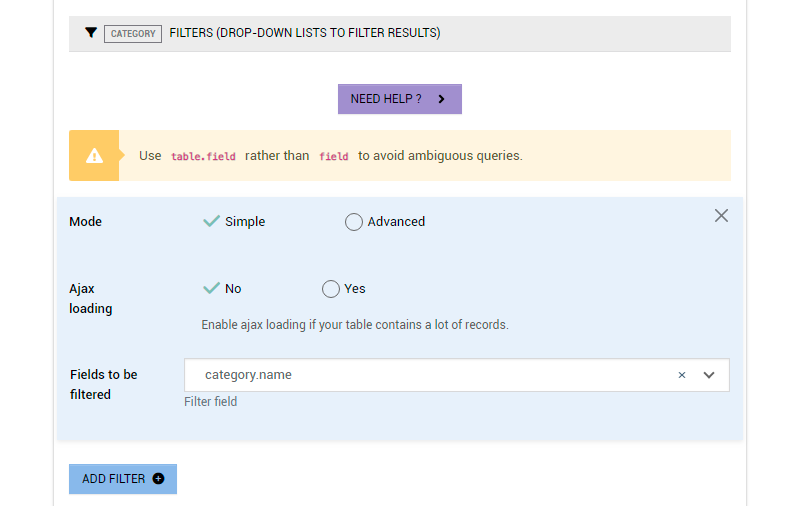Viewport: 800px width, 506px height.
Task: Click the table.field code snippet
Action: click(x=203, y=156)
